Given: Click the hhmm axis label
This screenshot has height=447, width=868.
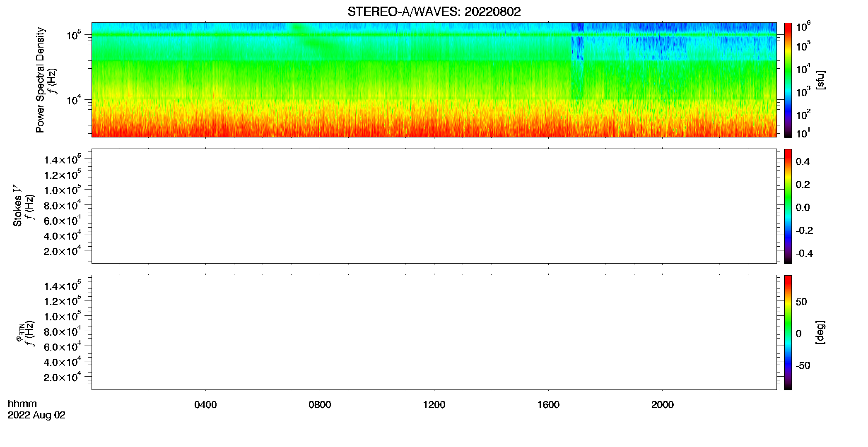Looking at the screenshot, I should [x=22, y=404].
